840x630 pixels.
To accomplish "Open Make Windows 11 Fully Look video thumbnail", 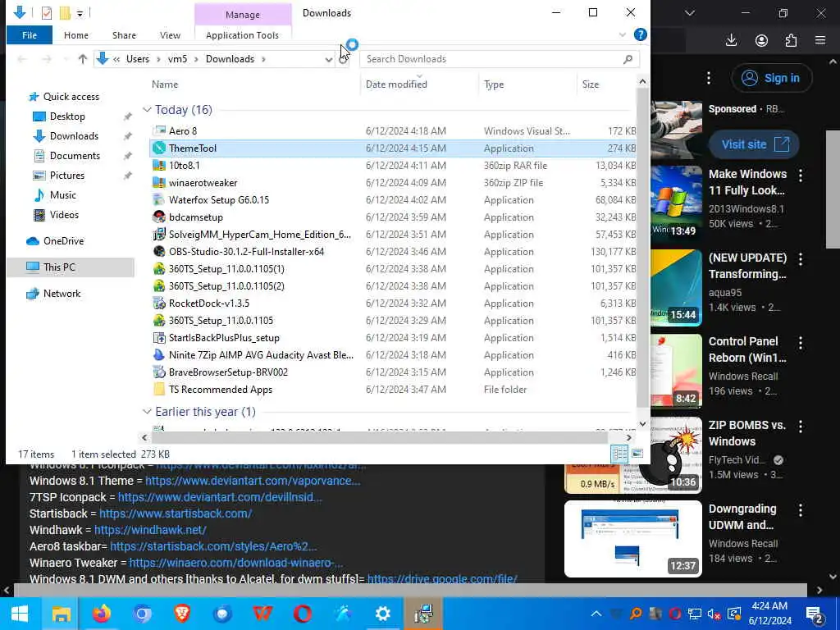I will (676, 202).
